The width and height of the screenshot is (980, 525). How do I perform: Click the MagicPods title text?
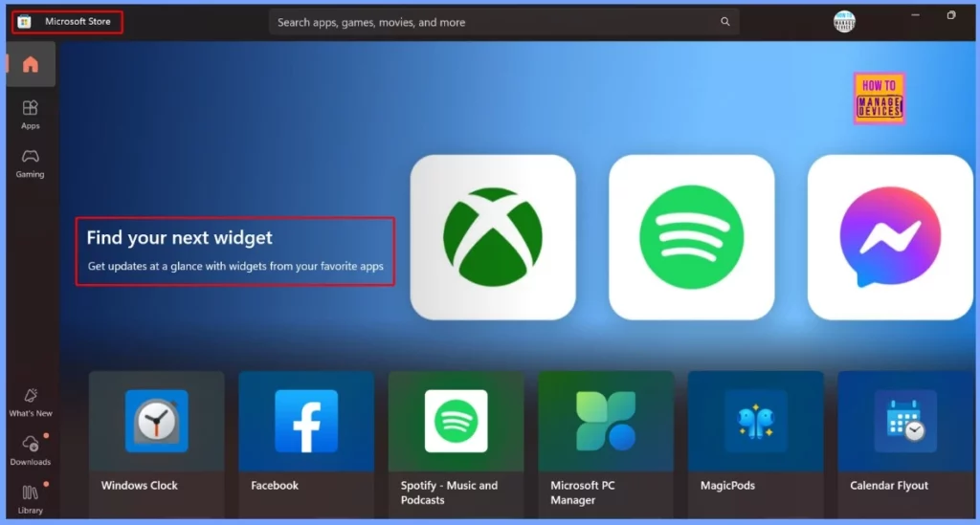[x=727, y=485]
